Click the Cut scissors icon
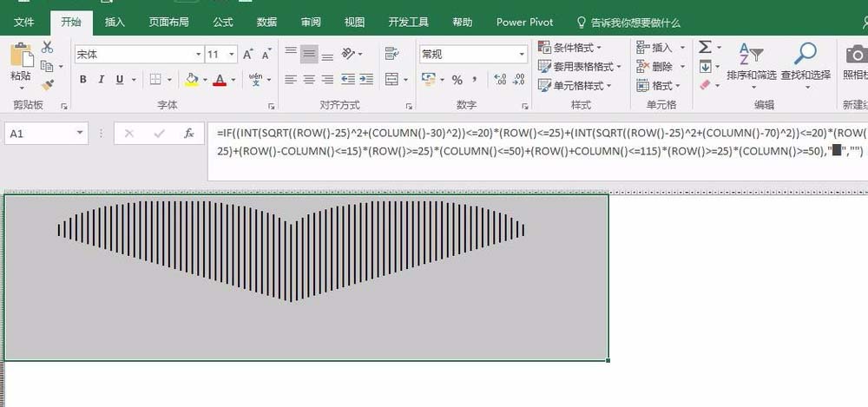 (48, 47)
